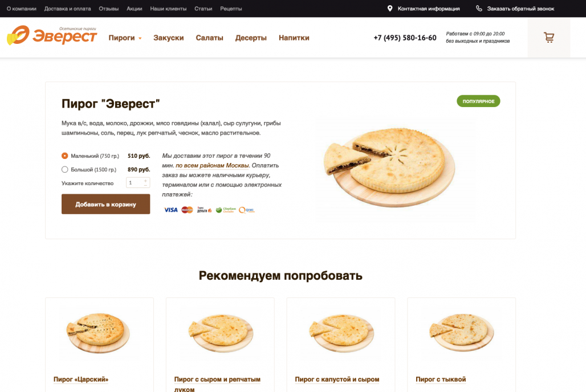Click the quantity input field

138,183
